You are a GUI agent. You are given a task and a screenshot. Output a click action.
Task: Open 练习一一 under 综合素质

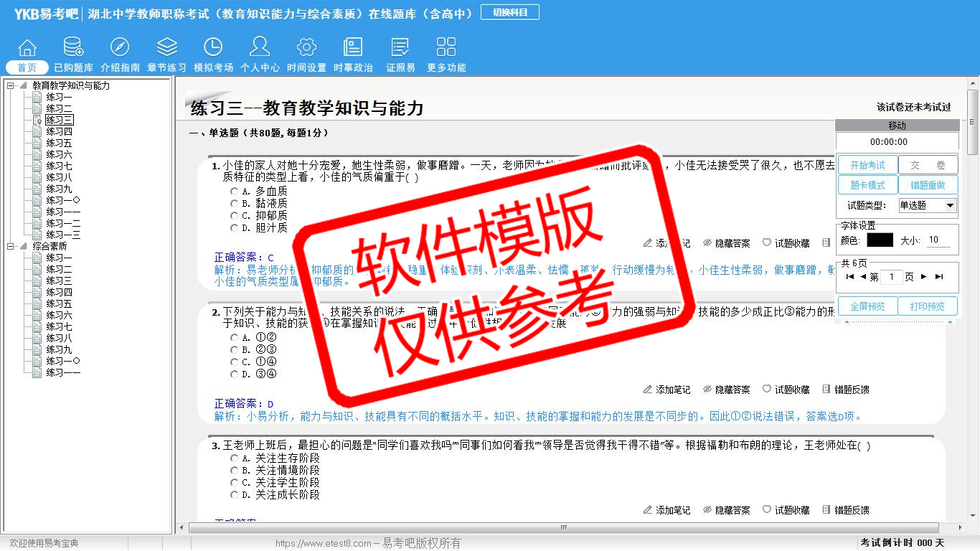(x=63, y=372)
